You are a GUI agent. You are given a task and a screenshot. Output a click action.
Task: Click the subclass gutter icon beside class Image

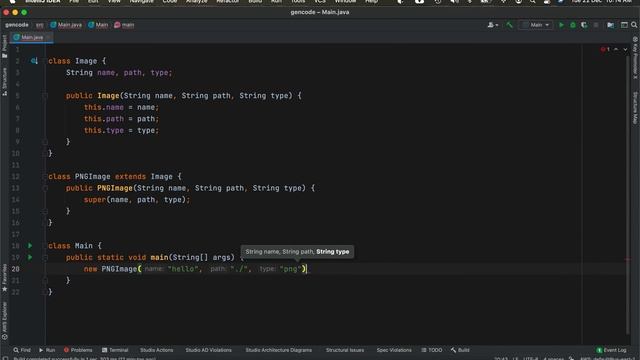click(34, 61)
